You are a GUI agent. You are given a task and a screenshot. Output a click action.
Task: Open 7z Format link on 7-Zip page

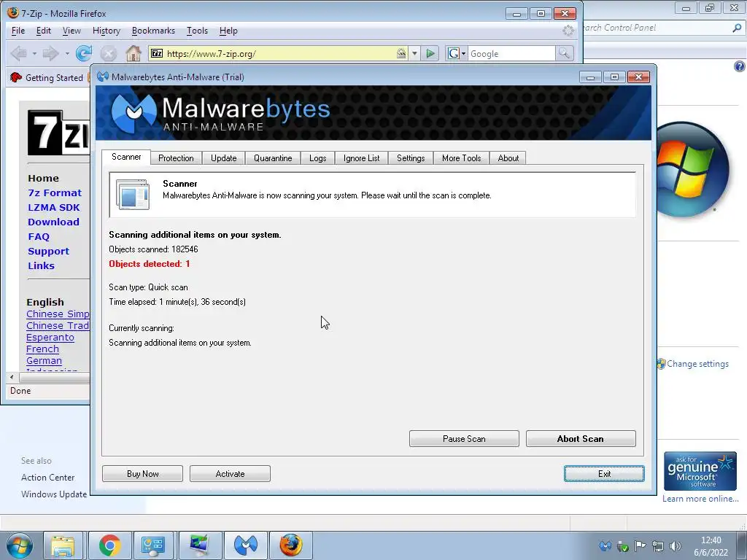click(x=54, y=192)
